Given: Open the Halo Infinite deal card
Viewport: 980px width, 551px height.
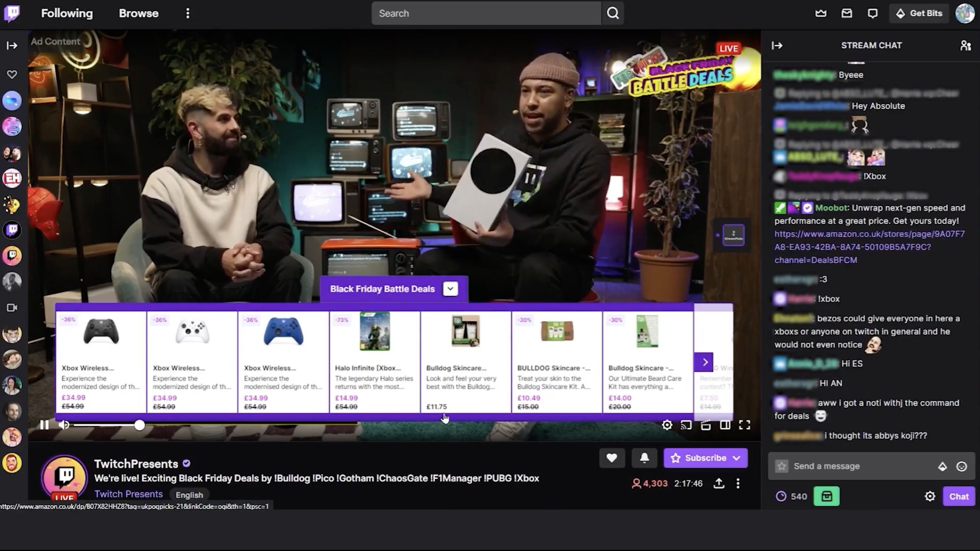Looking at the screenshot, I should [375, 362].
